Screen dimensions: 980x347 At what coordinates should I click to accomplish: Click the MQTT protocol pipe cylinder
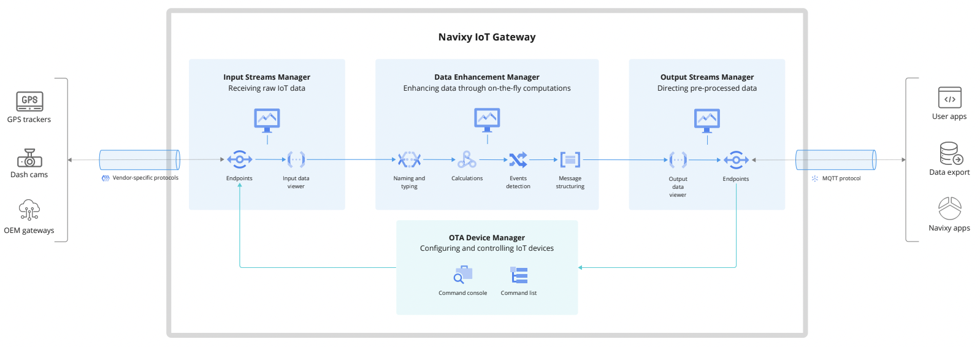[x=836, y=160]
